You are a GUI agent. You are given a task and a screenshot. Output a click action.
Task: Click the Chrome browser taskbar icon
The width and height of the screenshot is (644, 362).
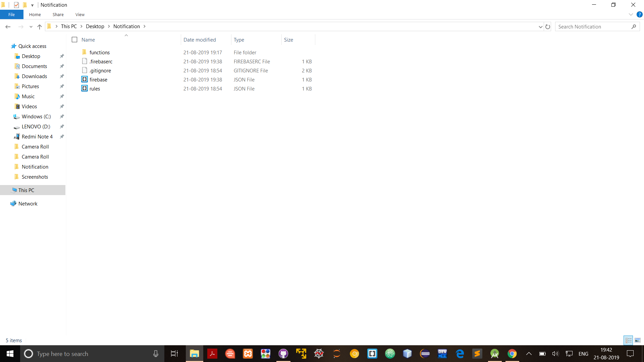(512, 354)
